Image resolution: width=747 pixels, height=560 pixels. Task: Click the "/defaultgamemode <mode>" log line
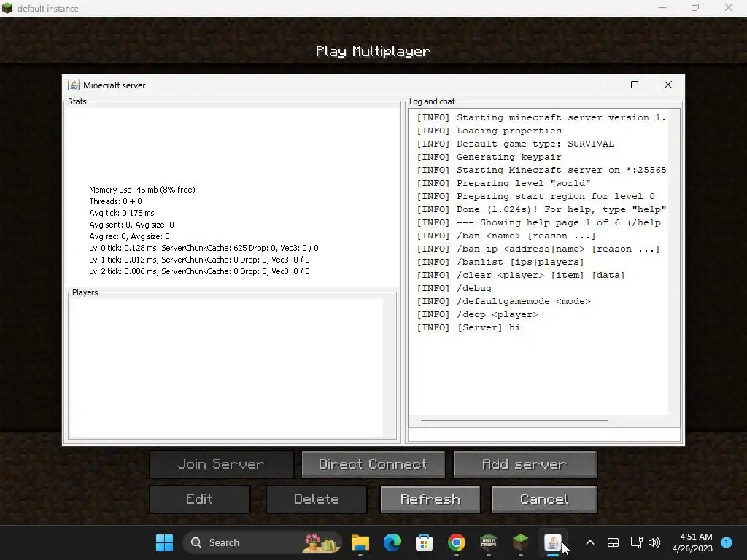point(504,301)
